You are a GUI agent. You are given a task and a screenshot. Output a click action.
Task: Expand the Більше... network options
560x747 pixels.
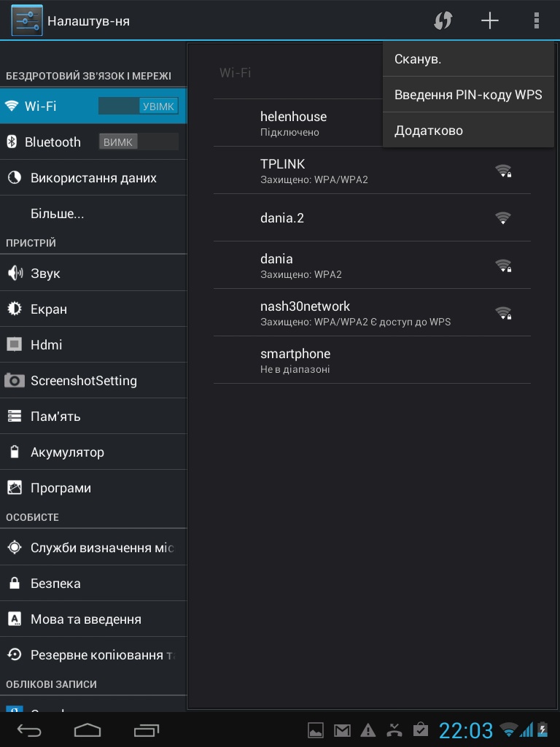pyautogui.click(x=93, y=214)
